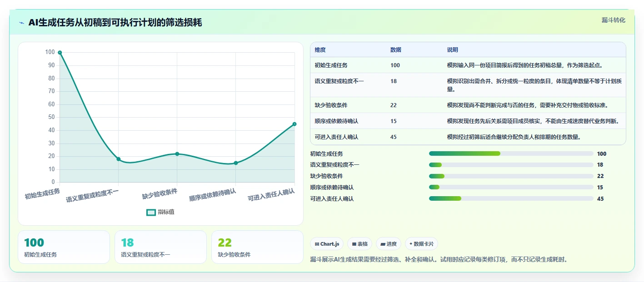The width and height of the screenshot is (644, 282).
Task: Click the table description starting 模拟发现尚不能判断
Action: click(528, 105)
